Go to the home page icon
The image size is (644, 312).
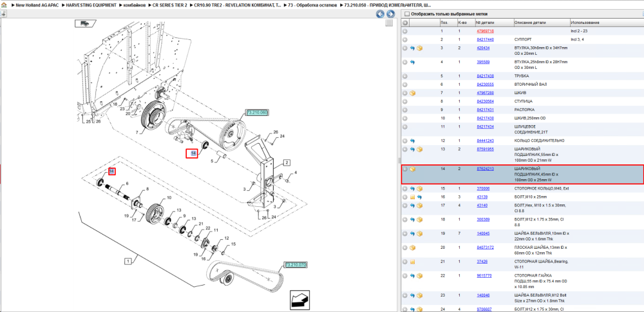[x=4, y=5]
